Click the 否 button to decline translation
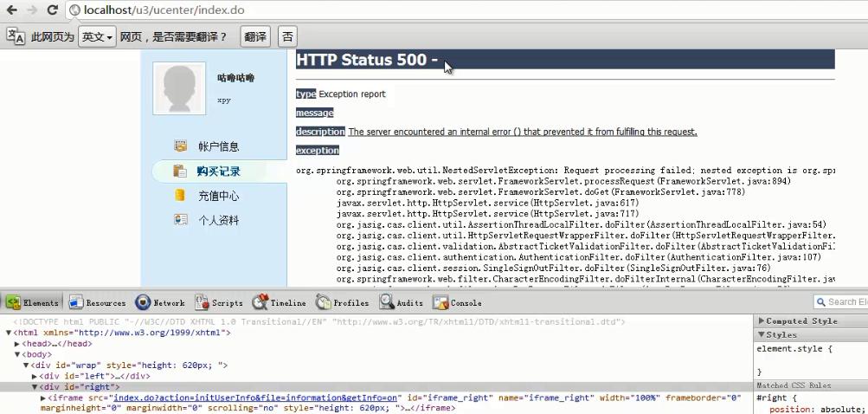The width and height of the screenshot is (868, 414). click(286, 37)
